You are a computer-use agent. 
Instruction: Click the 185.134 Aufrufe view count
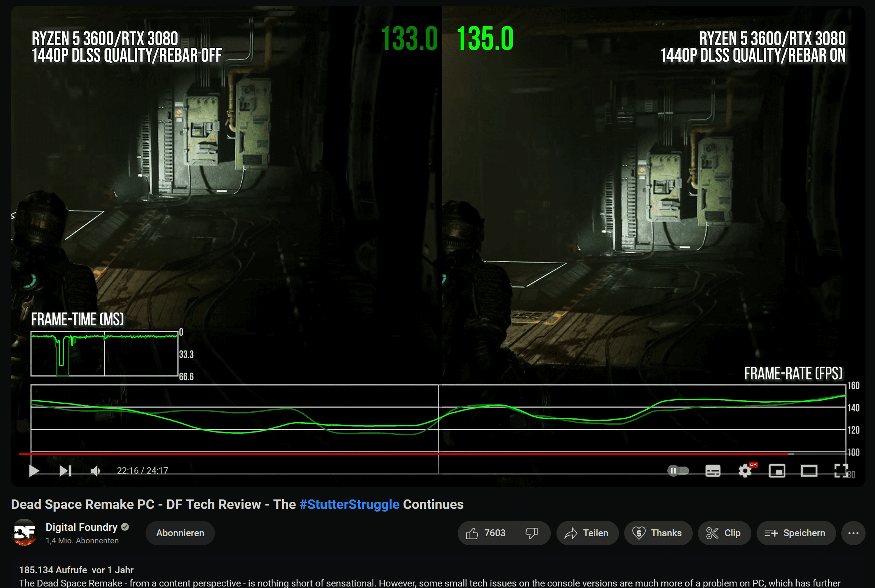[x=53, y=570]
